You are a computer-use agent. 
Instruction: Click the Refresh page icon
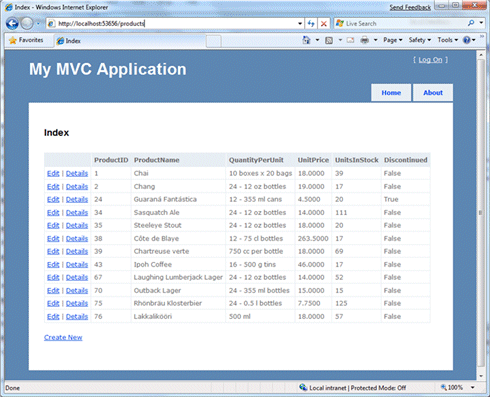[x=311, y=24]
